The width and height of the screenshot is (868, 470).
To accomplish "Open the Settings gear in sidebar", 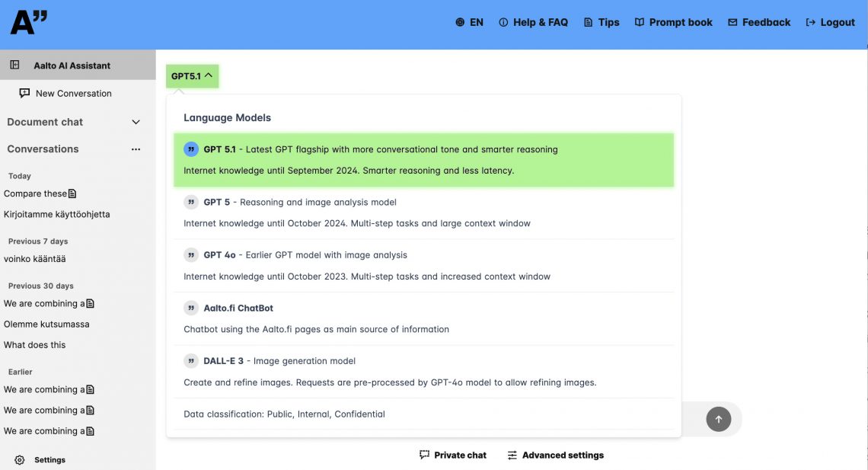I will [21, 460].
